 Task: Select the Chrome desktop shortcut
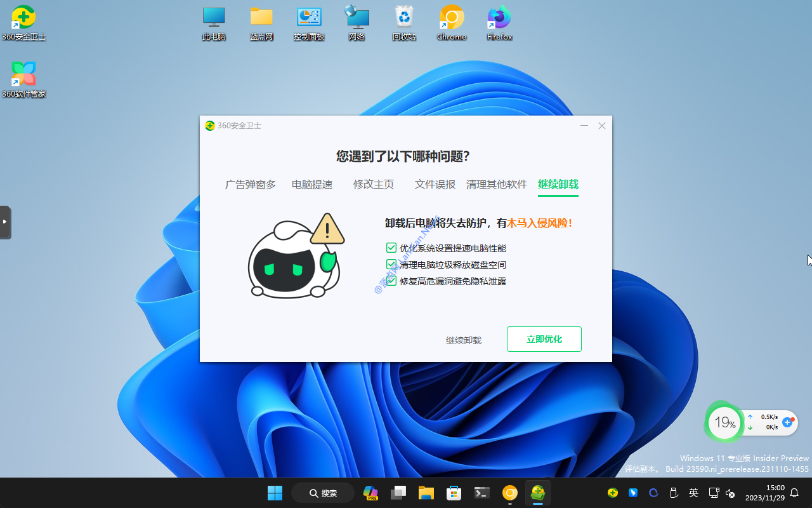[452, 23]
